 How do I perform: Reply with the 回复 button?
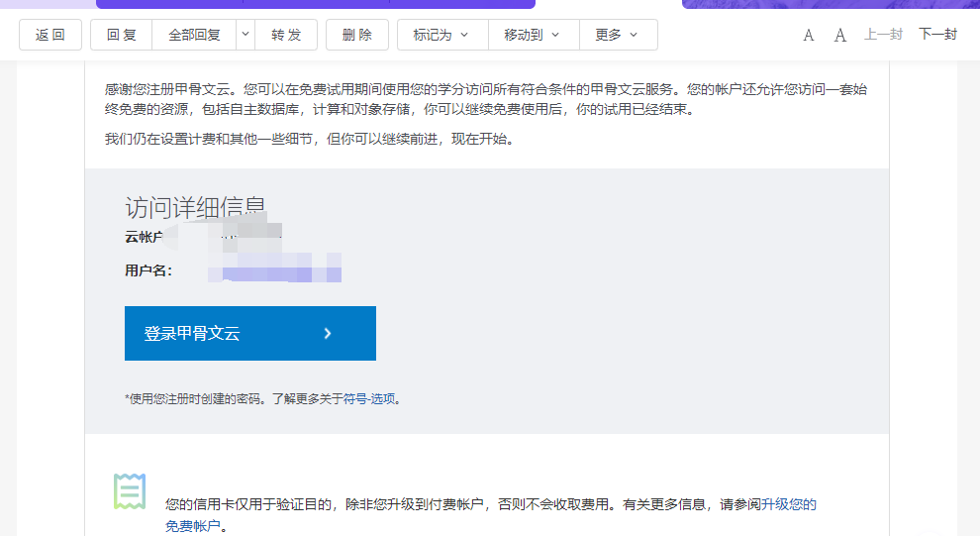point(121,35)
